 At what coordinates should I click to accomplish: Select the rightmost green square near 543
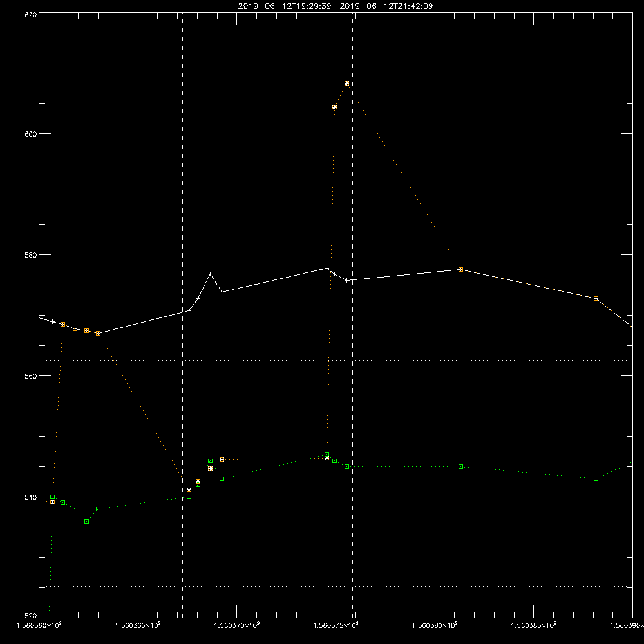596,479
